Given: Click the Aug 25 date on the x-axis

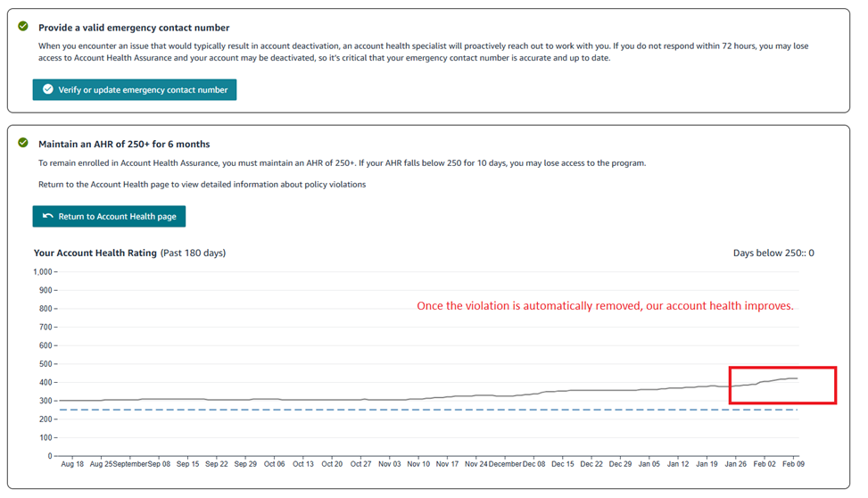Looking at the screenshot, I should (101, 464).
